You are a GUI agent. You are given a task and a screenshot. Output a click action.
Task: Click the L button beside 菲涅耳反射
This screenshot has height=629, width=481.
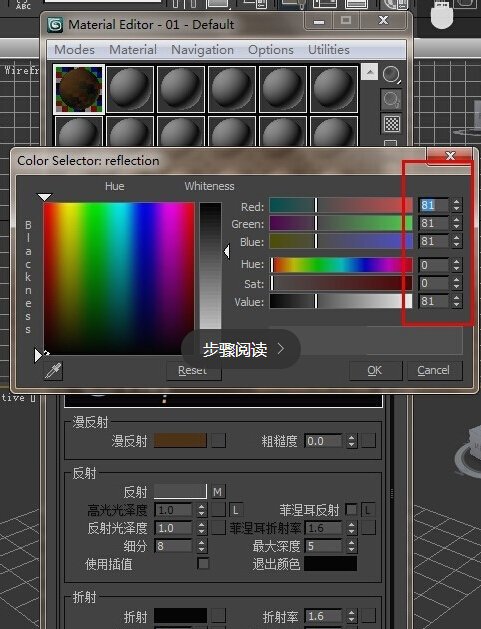click(x=368, y=510)
